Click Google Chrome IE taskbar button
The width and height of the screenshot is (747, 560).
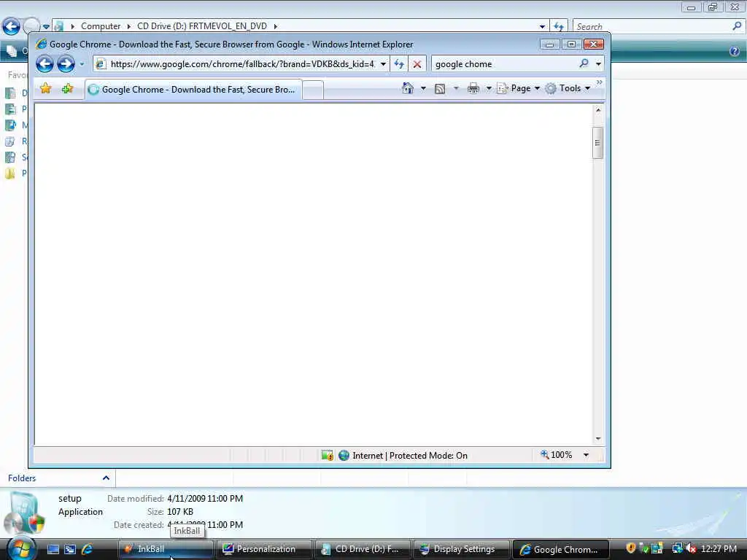point(560,549)
